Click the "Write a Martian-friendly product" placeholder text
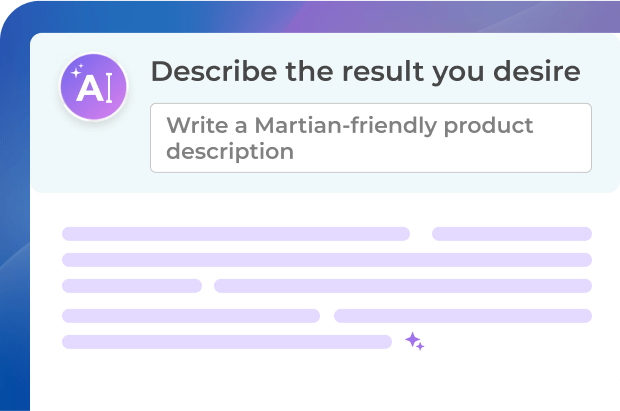The width and height of the screenshot is (620, 411). [350, 126]
